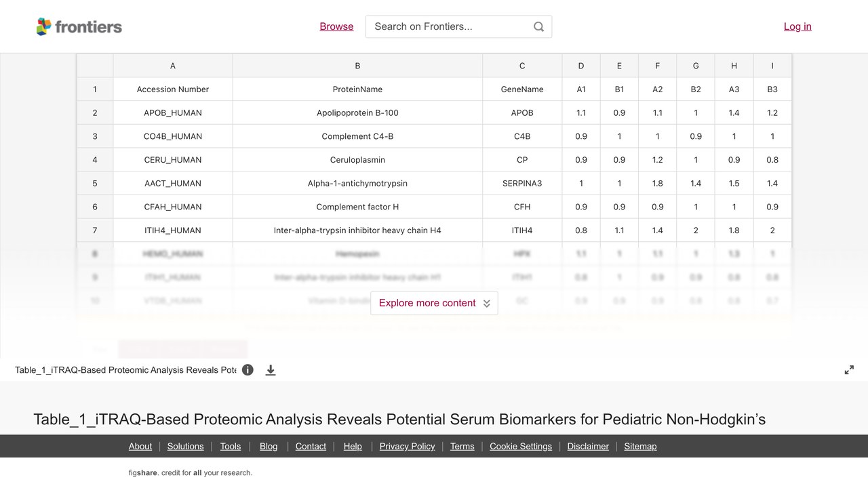
Task: Click the Table_1 iTRAQ-Based page title
Action: [x=399, y=420]
